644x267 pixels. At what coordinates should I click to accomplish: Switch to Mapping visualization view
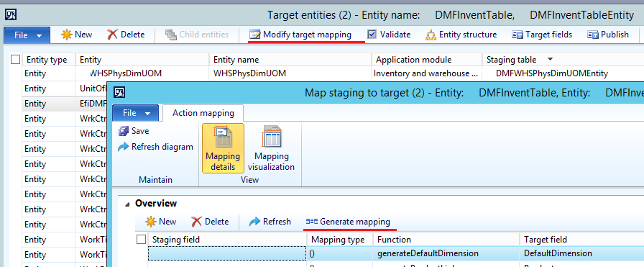[x=271, y=148]
